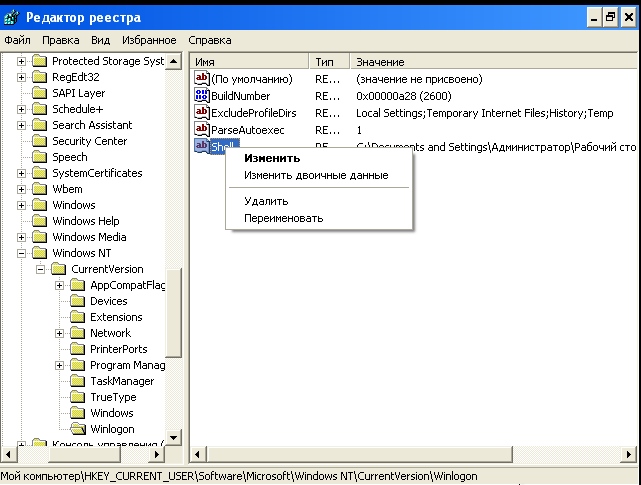The width and height of the screenshot is (641, 485).
Task: Click the tree pane scroll down arrow
Action: [174, 438]
